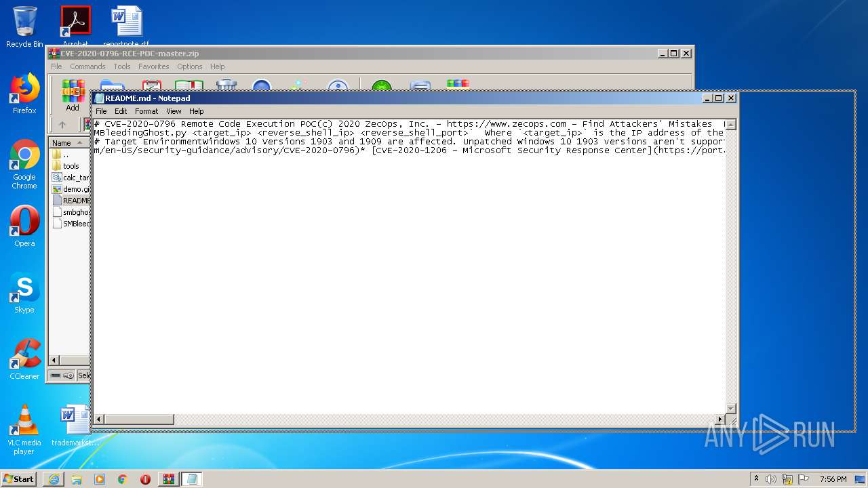Open the WinRAR Tools menu
The width and height of the screenshot is (868, 488).
click(122, 66)
